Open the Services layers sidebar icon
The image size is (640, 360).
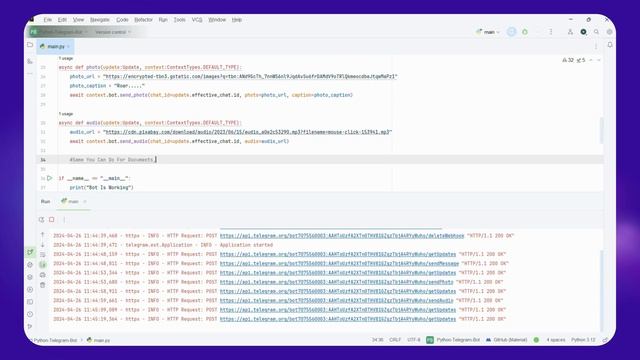(x=30, y=277)
